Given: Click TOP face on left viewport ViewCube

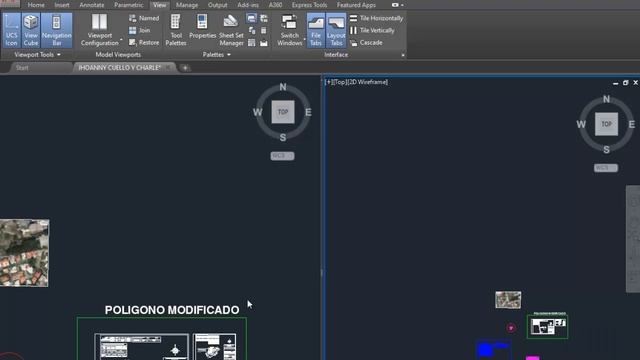Looking at the screenshot, I should pos(283,112).
